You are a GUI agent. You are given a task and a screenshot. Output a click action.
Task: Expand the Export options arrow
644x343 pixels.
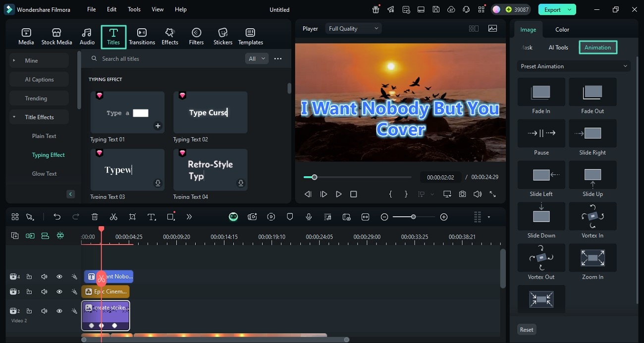click(x=570, y=9)
